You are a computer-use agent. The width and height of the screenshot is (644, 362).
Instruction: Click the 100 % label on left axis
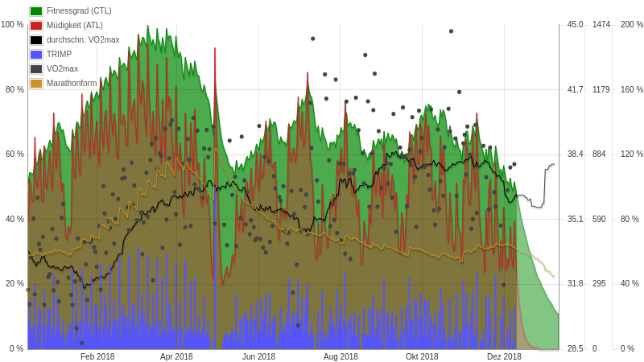click(12, 25)
